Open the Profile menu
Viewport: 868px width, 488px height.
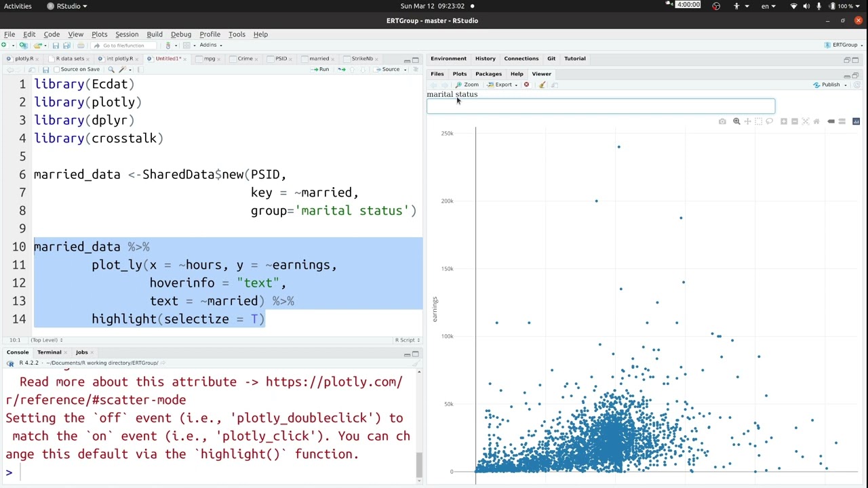(210, 34)
